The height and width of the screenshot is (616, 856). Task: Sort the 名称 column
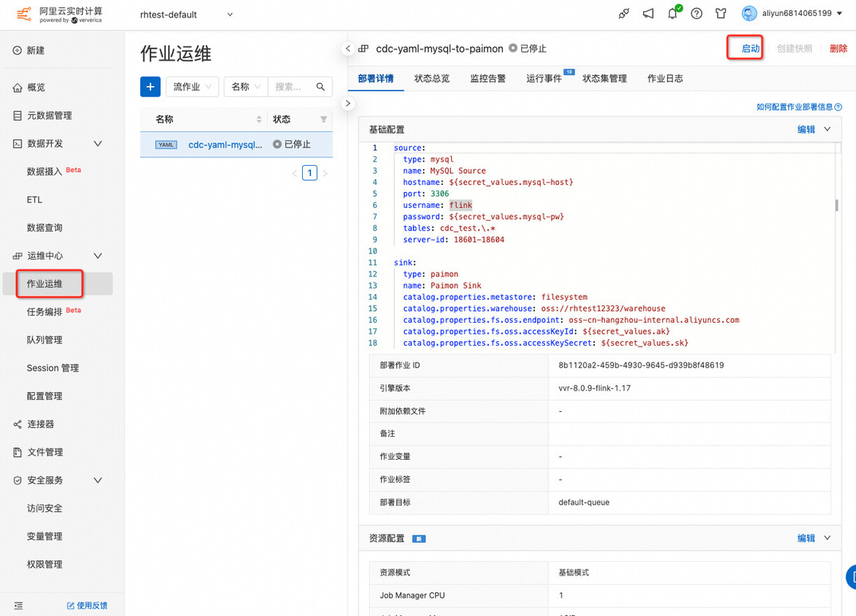tap(259, 120)
